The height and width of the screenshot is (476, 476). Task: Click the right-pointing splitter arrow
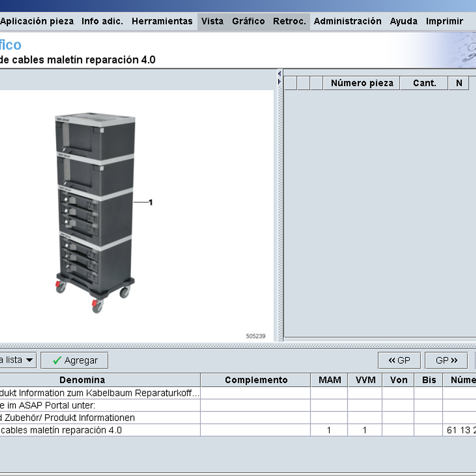click(279, 81)
